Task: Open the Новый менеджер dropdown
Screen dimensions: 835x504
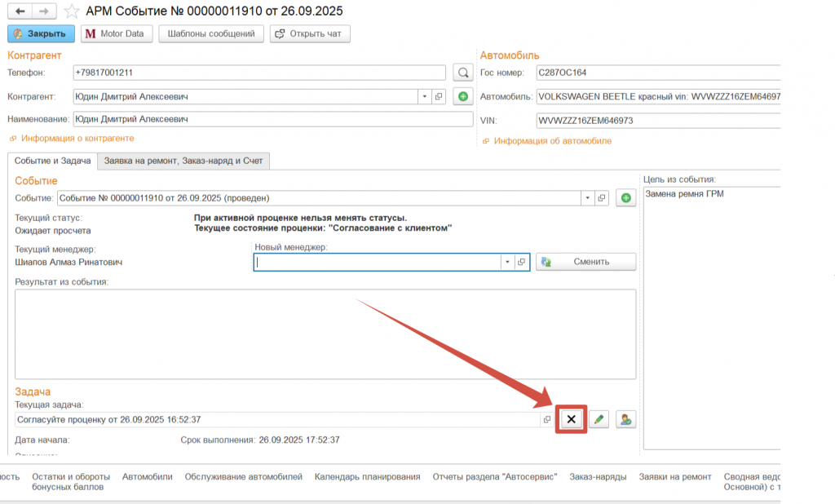Action: [507, 262]
